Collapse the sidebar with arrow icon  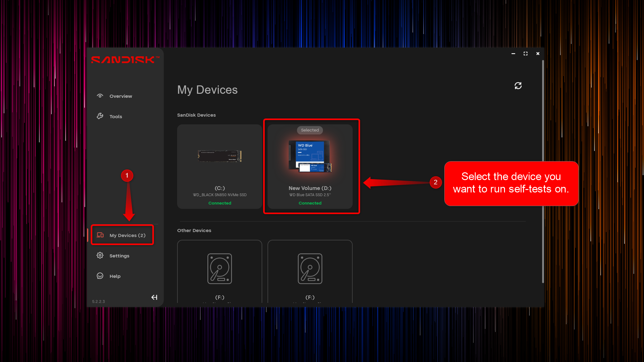point(154,297)
